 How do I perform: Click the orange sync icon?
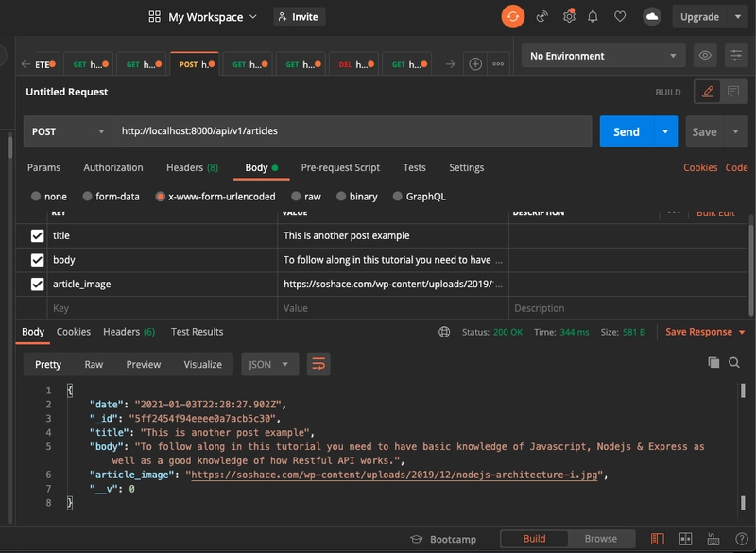[x=512, y=17]
